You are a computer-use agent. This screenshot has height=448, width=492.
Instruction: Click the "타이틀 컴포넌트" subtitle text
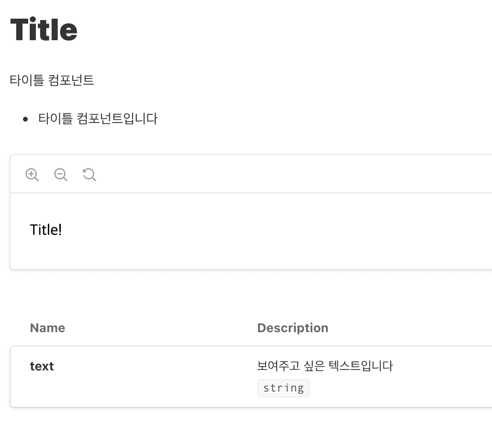pos(52,80)
